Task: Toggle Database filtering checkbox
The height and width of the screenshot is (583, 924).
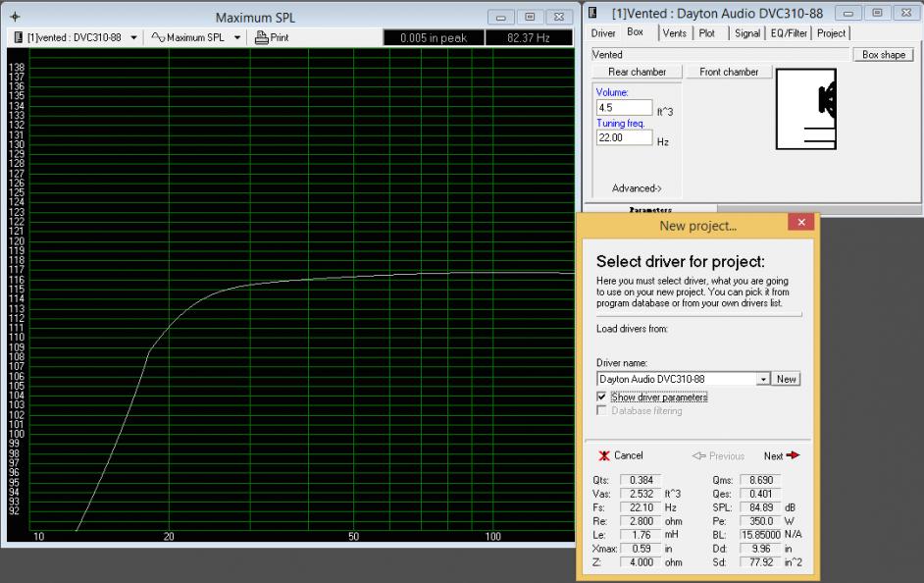Action: click(601, 410)
